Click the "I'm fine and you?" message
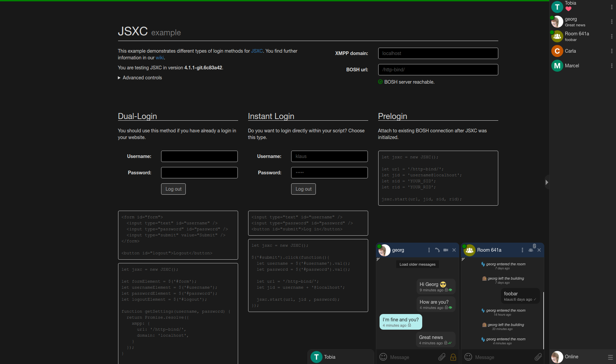The image size is (616, 364). click(401, 322)
